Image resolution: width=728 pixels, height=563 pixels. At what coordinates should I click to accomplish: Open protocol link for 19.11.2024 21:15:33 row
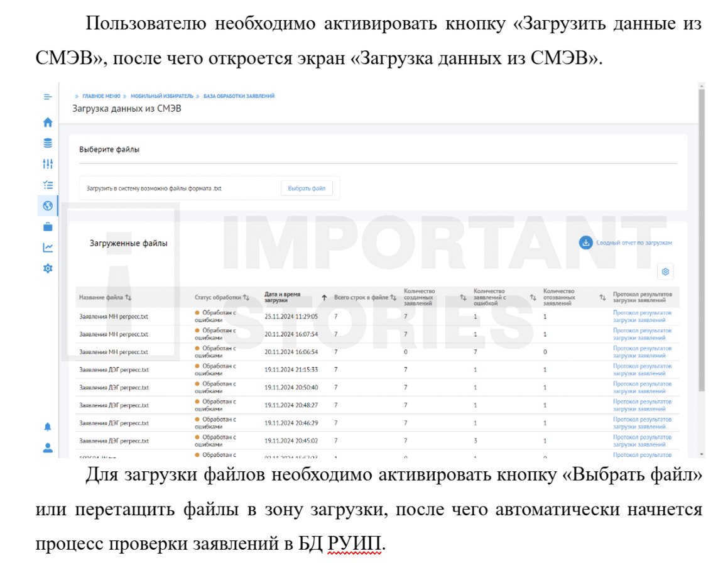point(642,369)
